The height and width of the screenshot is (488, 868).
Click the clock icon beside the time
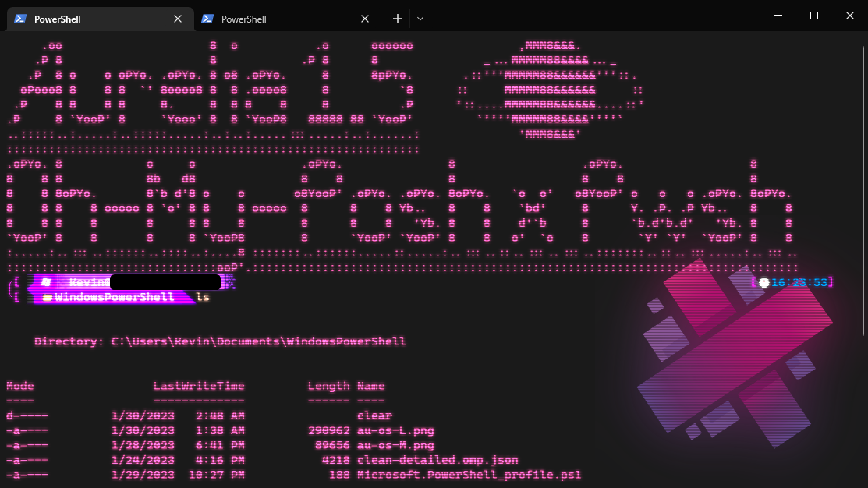(x=764, y=282)
